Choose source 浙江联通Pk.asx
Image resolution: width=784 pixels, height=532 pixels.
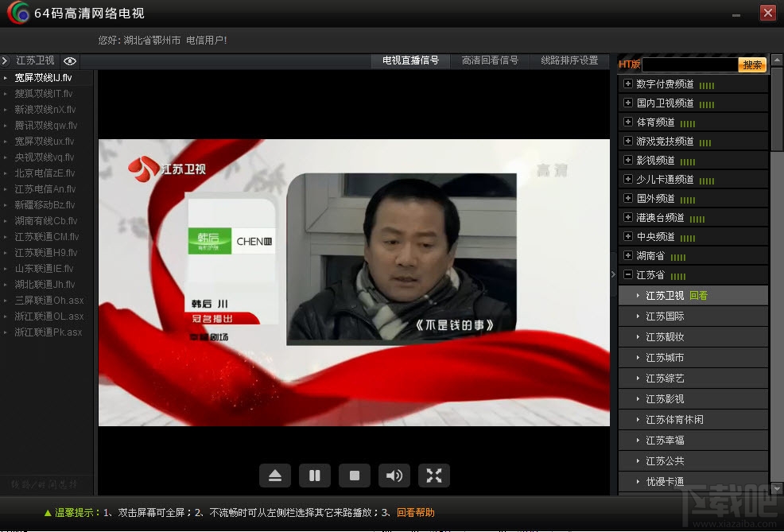(48, 332)
